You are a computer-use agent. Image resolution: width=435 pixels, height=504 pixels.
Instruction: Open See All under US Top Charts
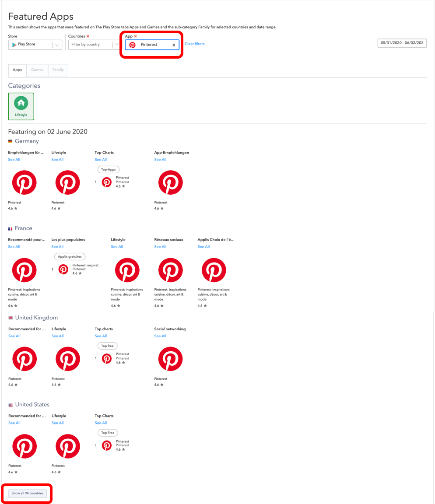point(101,423)
